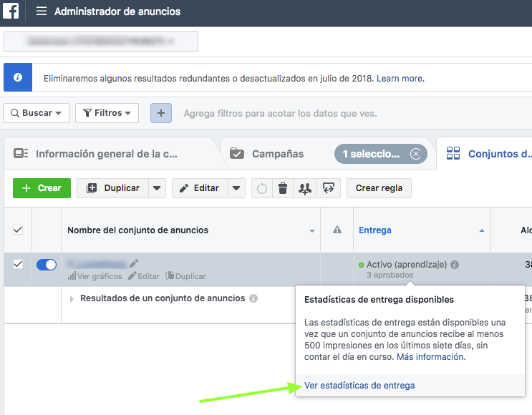
Task: Turn off the blue ad set status switch
Action: pos(47,265)
